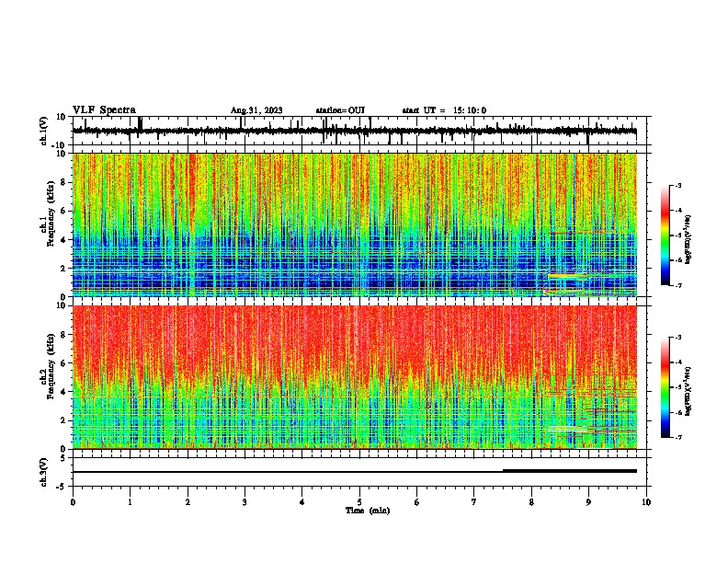Click the 8 kHz tick on ch.2 frequency axis
Viewport: 728px width, 563px height.
click(64, 335)
